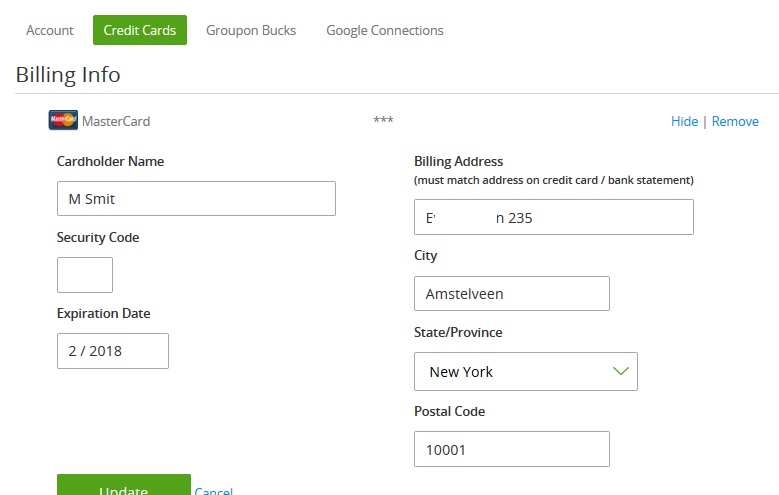Select the City field containing Amstelveen
Screen dimensions: 779x495
click(511, 294)
